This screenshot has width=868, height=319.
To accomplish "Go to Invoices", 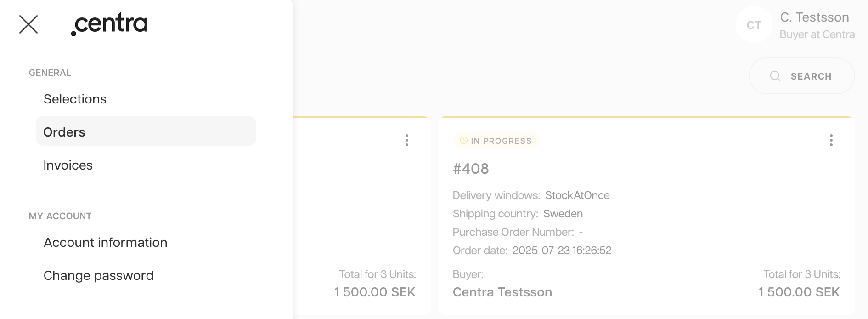I will tap(68, 165).
